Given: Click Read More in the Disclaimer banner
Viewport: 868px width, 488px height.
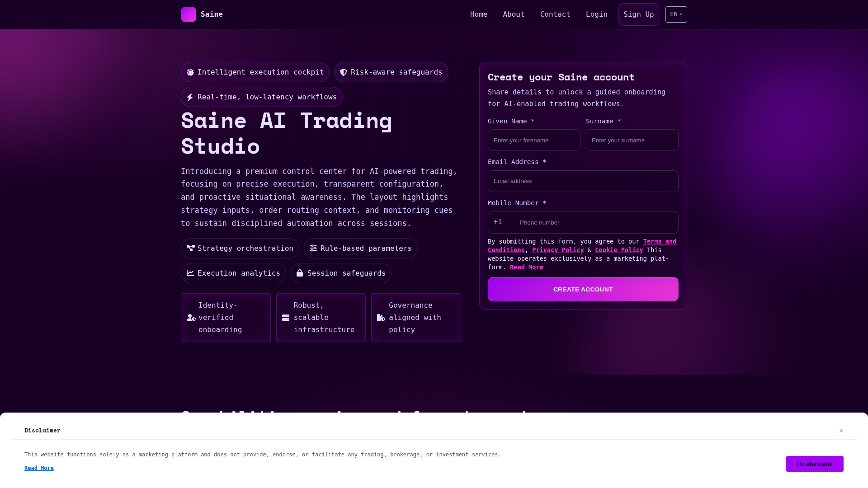Looking at the screenshot, I should point(39,468).
